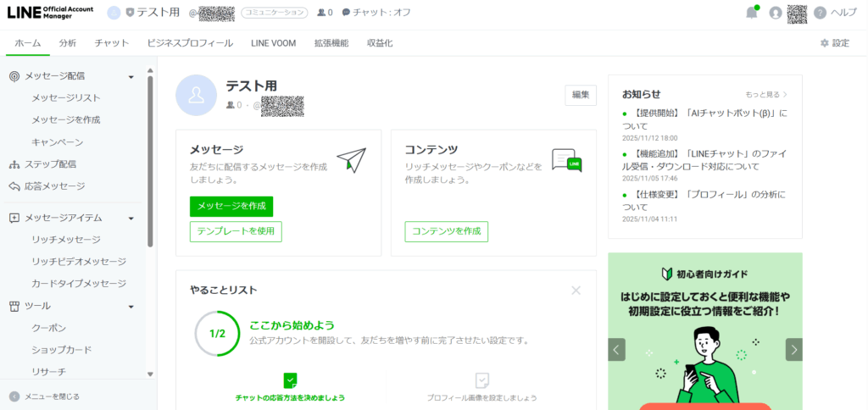Open クーポン in sidebar
This screenshot has height=410, width=868.
tap(48, 328)
